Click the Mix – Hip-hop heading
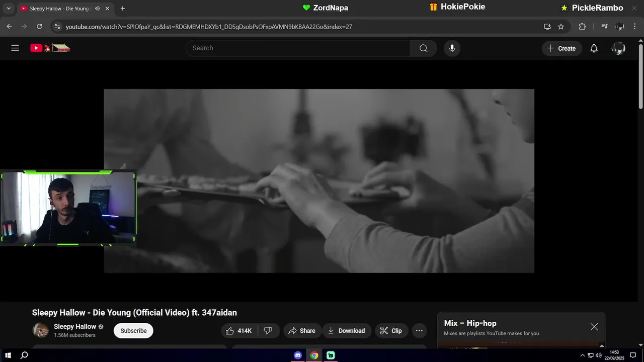The width and height of the screenshot is (644, 362). pos(470,323)
